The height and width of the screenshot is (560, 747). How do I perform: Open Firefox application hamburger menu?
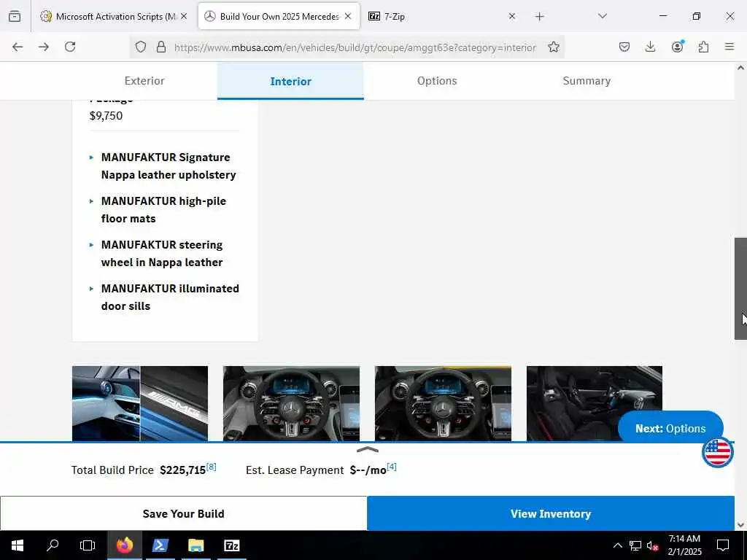coord(729,47)
